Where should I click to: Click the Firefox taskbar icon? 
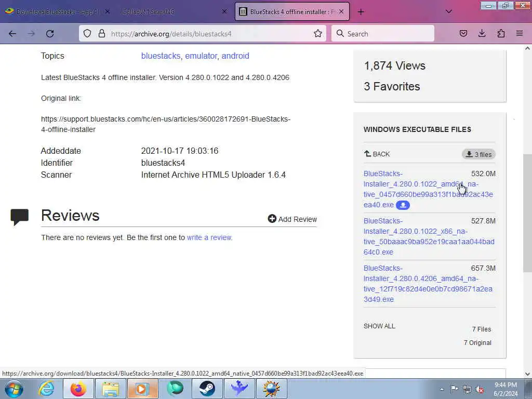coord(78,389)
